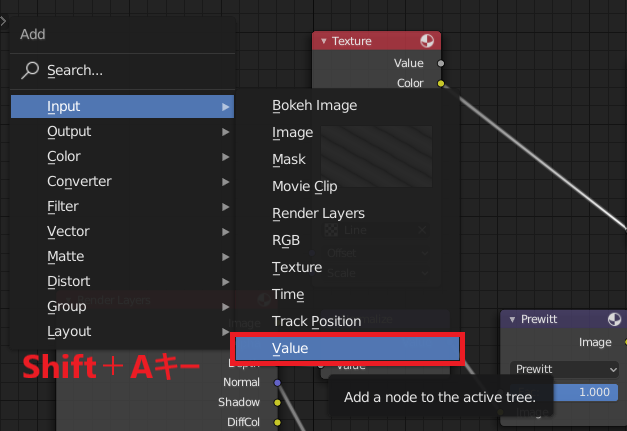The image size is (627, 431).
Task: Open the Filter submenu
Action: [x=122, y=206]
